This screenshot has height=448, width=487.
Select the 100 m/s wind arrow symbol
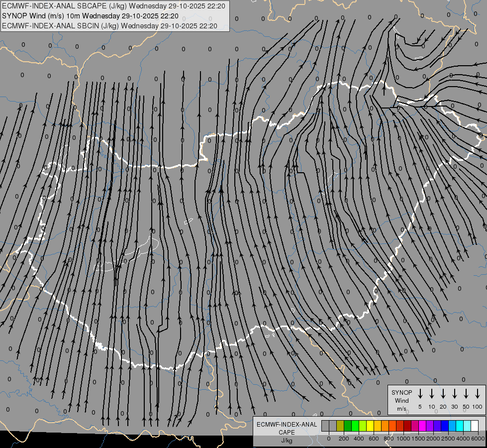(478, 394)
